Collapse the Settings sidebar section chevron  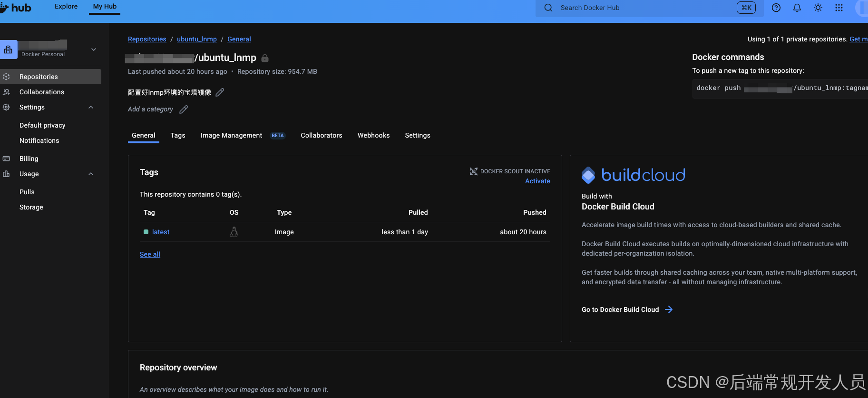[91, 107]
